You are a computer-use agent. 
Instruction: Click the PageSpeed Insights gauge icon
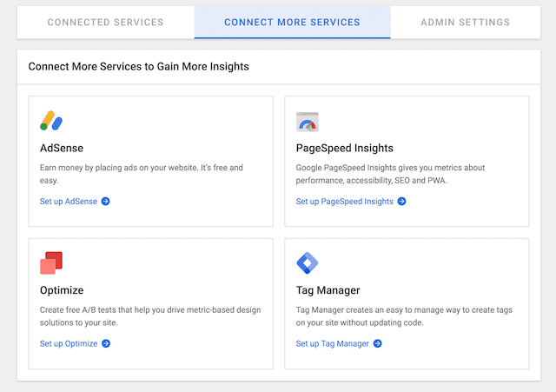[x=307, y=122]
